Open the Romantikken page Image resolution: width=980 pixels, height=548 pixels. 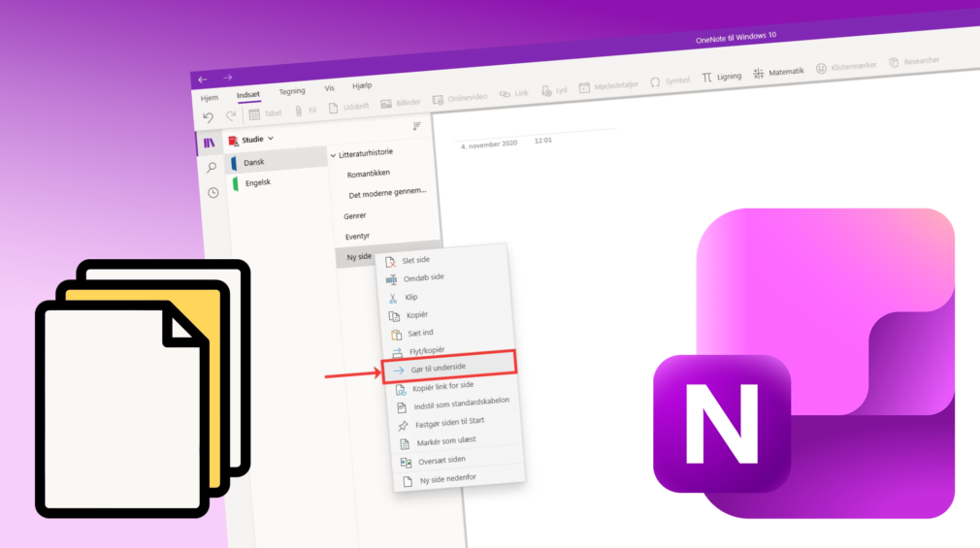(369, 174)
